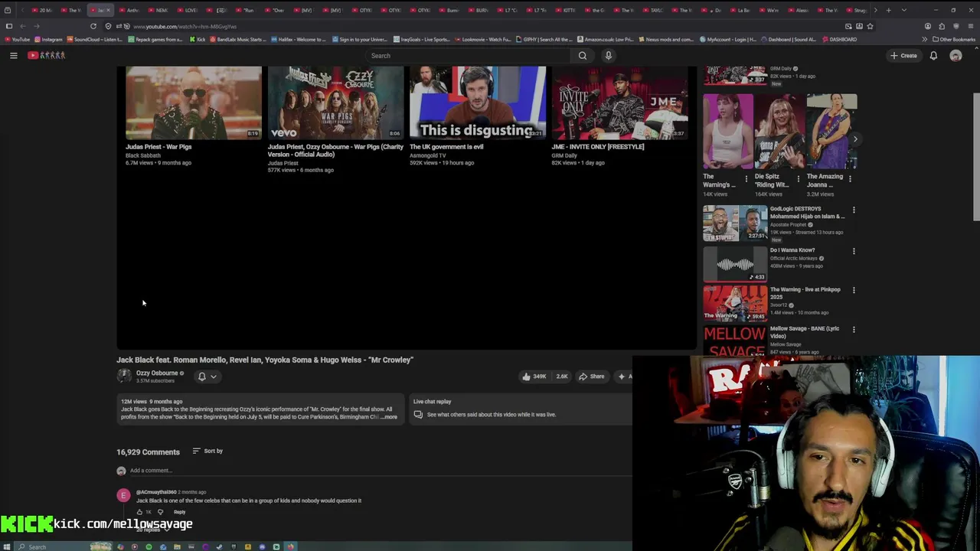This screenshot has height=551, width=980.
Task: Like the video with thumbs-up 349K
Action: (534, 377)
